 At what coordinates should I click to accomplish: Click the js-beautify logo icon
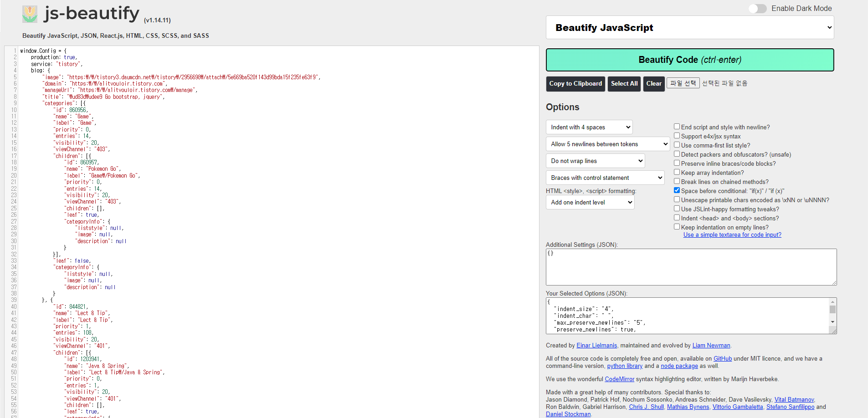(x=30, y=14)
